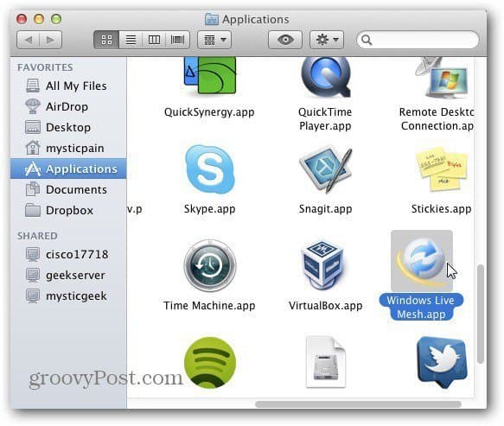Open All My Files in sidebar
Image resolution: width=504 pixels, height=426 pixels.
[68, 86]
